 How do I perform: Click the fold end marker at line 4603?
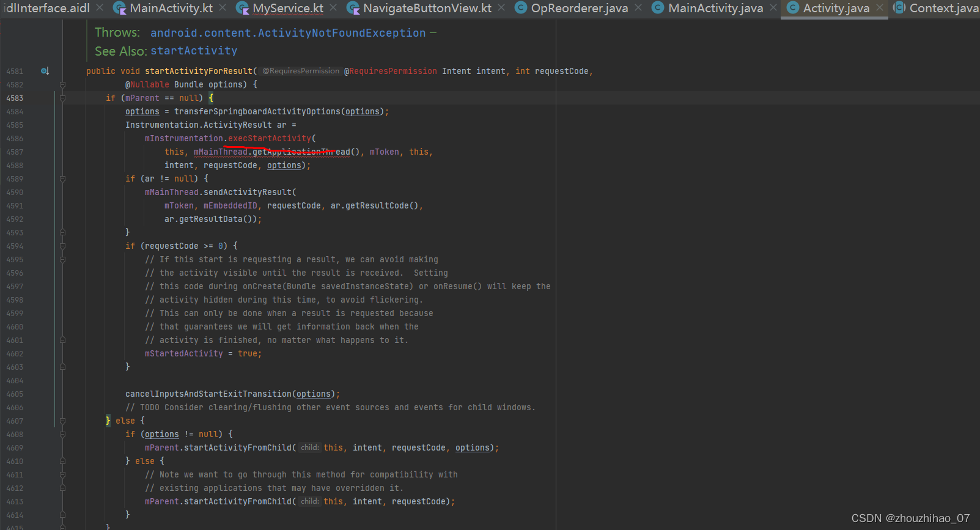(62, 367)
